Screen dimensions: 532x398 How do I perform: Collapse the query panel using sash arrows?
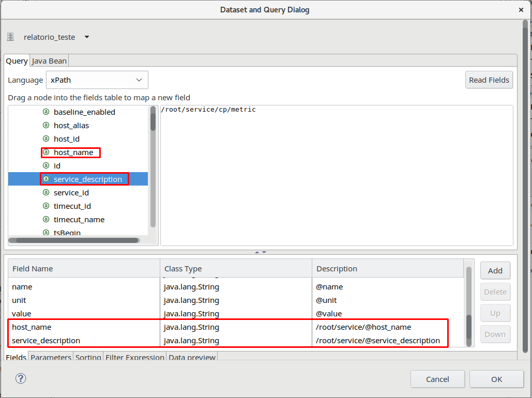point(261,252)
